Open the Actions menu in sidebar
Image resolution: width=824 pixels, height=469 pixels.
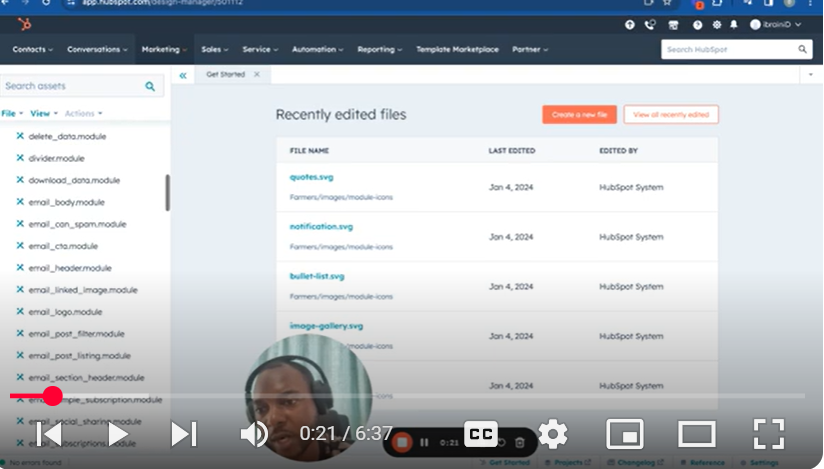coord(84,113)
